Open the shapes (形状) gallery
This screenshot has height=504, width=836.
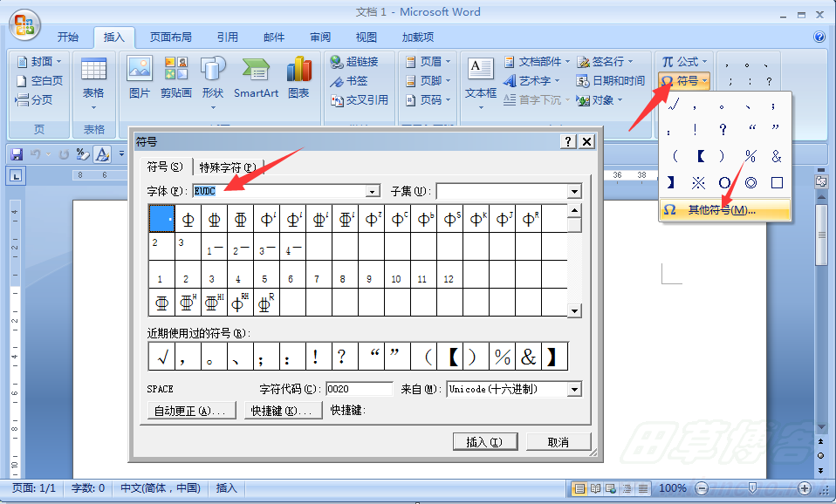tap(213, 83)
